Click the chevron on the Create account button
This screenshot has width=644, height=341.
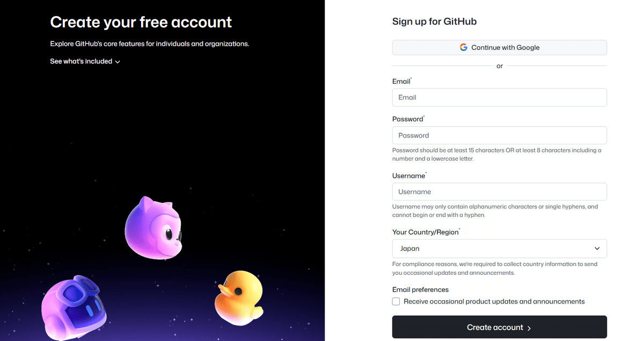529,327
